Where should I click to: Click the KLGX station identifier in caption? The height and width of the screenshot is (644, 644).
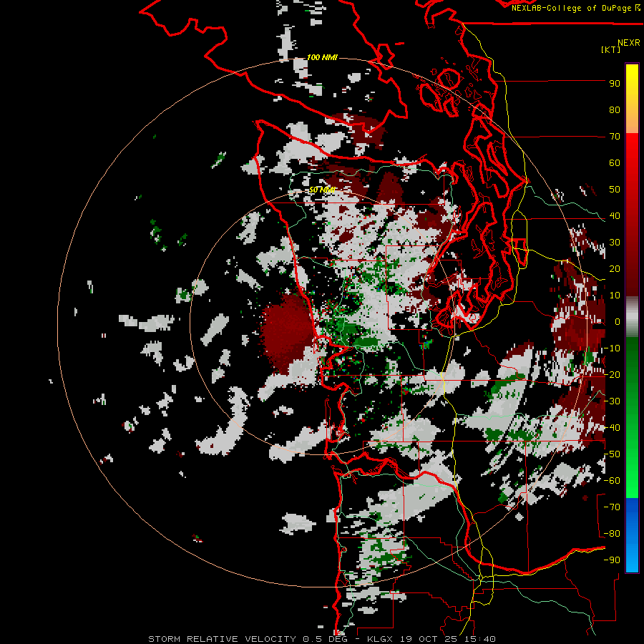[380, 639]
